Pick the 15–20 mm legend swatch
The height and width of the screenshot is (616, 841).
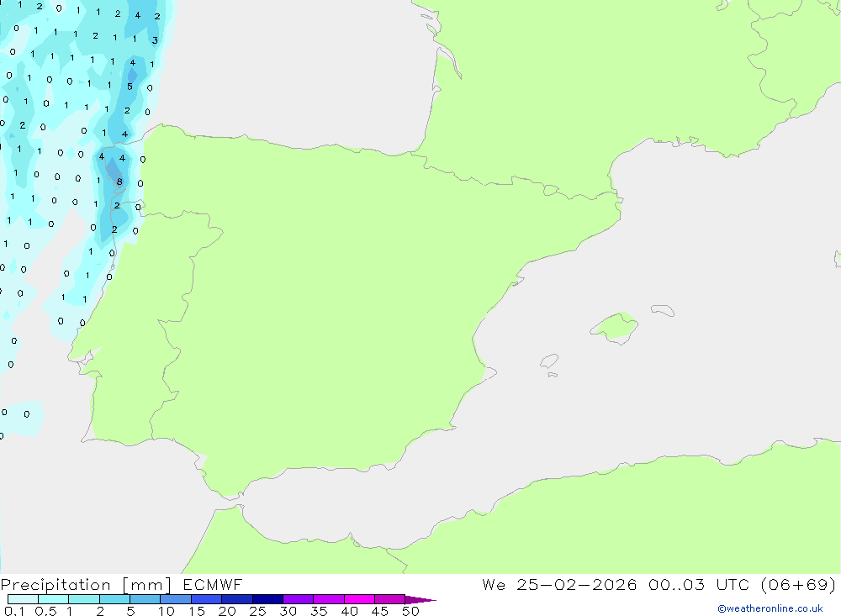click(207, 599)
